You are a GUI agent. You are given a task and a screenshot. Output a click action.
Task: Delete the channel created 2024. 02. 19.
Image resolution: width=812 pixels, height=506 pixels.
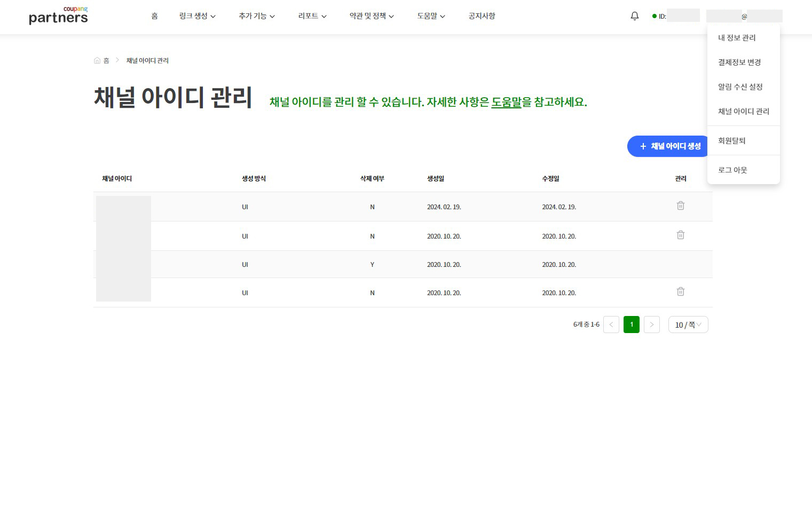click(x=681, y=205)
